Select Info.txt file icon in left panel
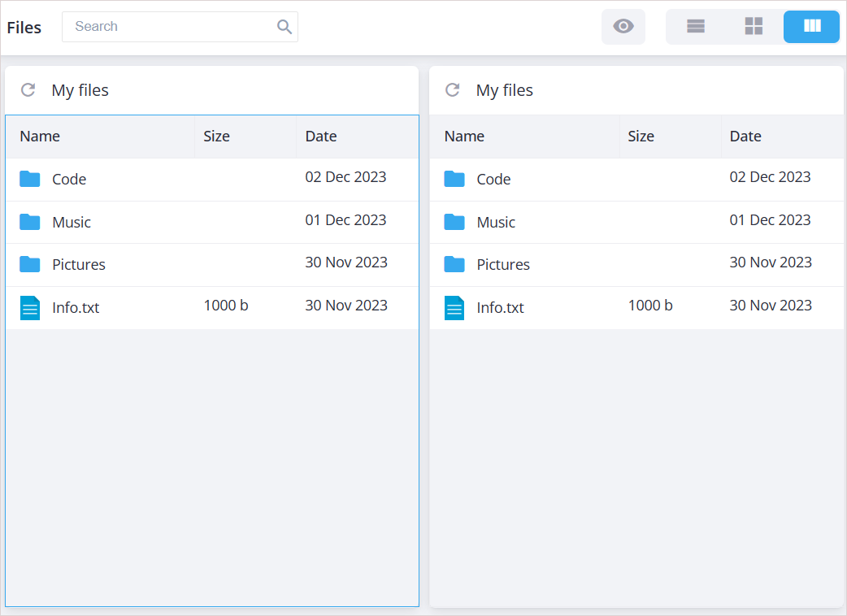 point(30,307)
